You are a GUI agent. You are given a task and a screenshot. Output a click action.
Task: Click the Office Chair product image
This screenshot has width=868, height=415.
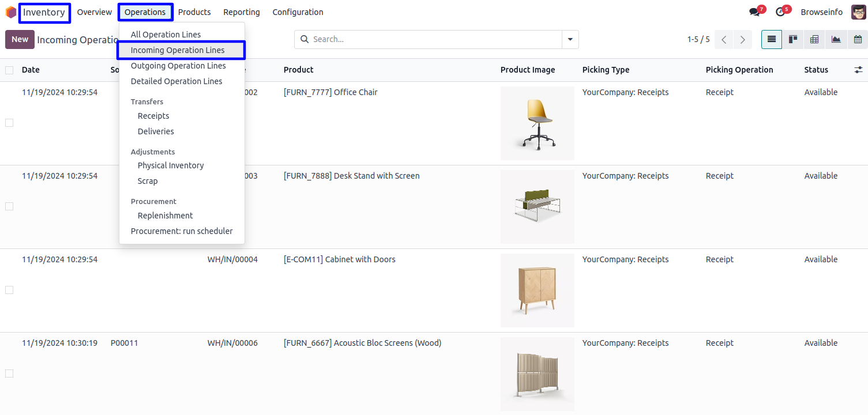tap(538, 123)
